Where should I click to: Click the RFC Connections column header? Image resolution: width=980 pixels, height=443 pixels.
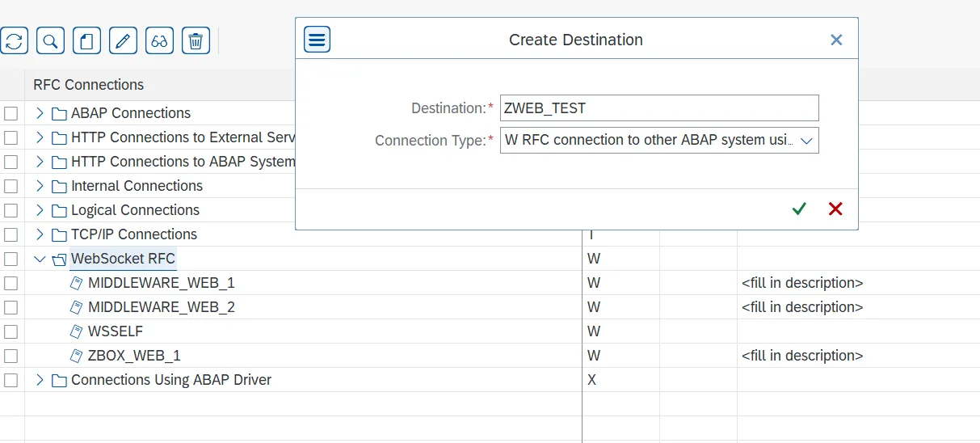88,85
